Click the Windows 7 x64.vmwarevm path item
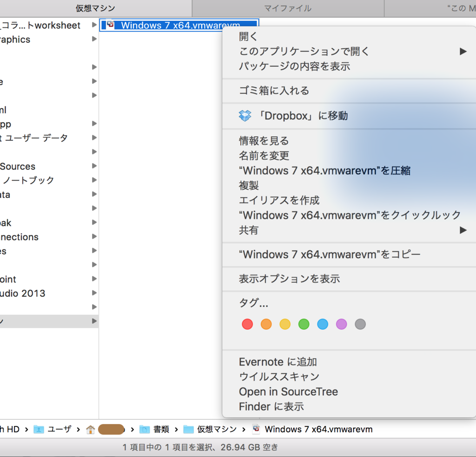 pos(318,430)
